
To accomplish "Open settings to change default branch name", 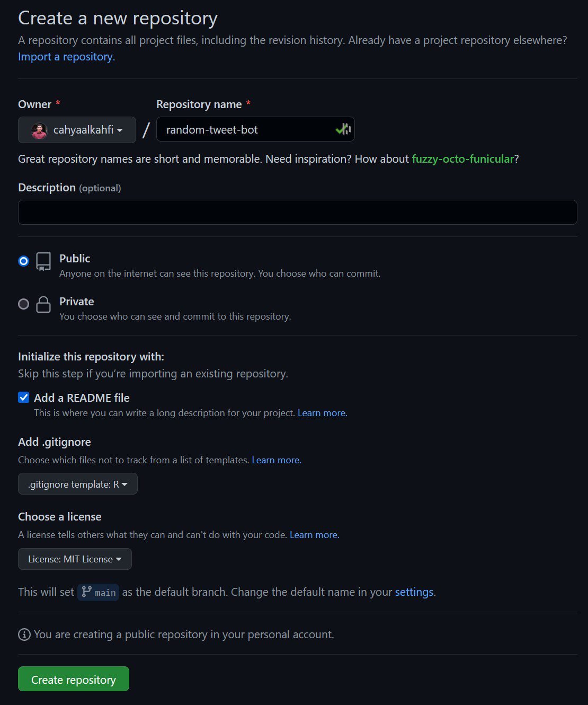I will point(414,592).
